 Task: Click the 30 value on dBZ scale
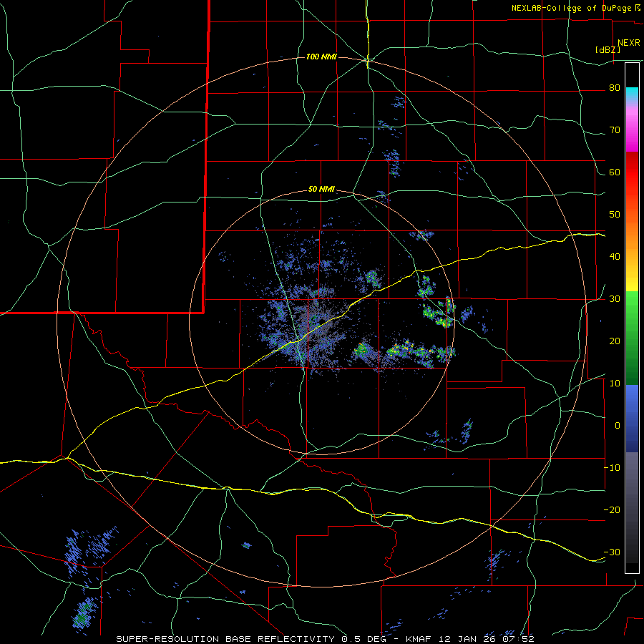click(615, 298)
